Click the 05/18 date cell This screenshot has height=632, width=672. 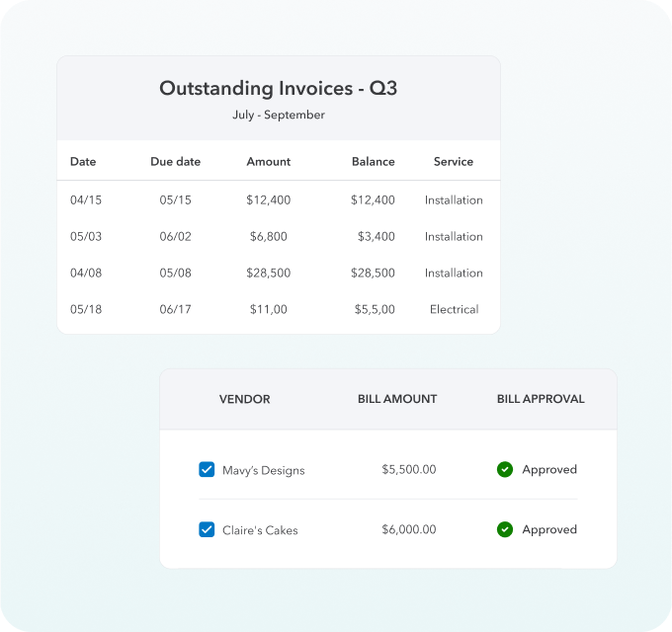click(86, 309)
